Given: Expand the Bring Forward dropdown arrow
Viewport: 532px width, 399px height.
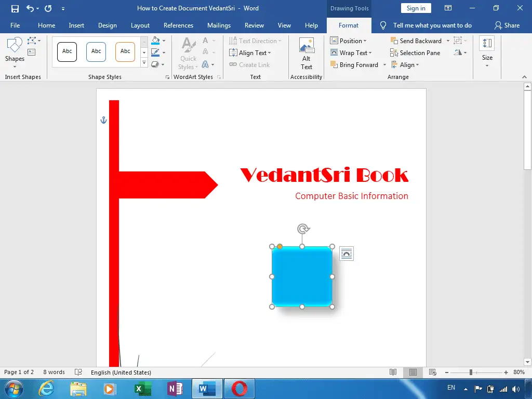Looking at the screenshot, I should click(384, 65).
